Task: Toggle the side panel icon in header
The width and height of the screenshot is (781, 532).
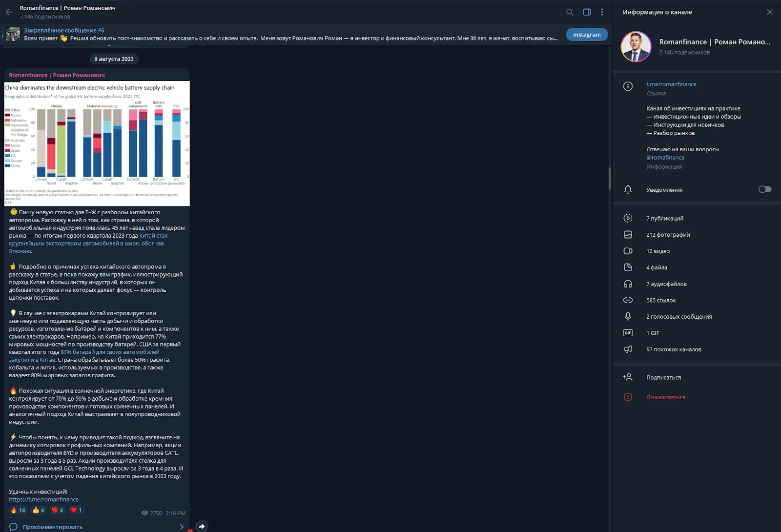Action: (587, 12)
